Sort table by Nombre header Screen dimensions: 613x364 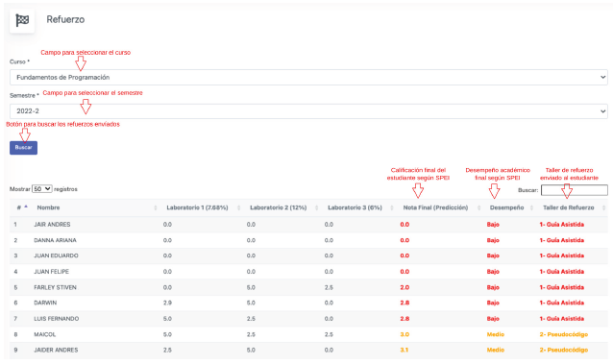[48, 207]
